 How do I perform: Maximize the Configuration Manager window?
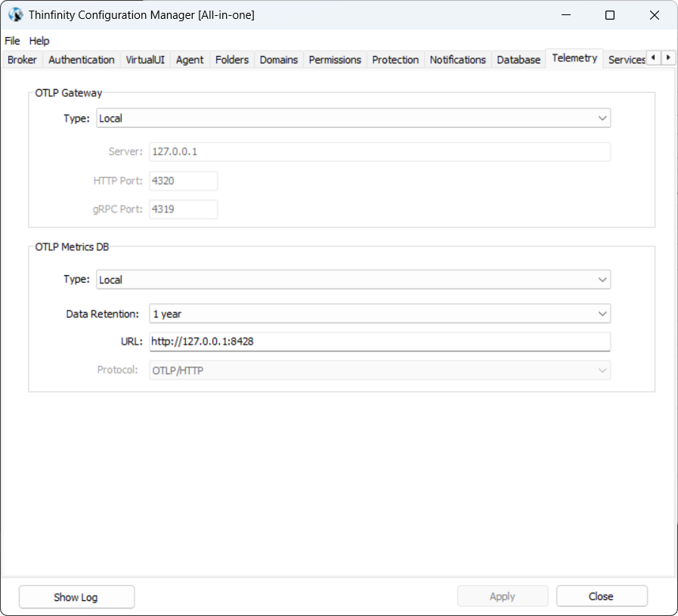point(610,15)
